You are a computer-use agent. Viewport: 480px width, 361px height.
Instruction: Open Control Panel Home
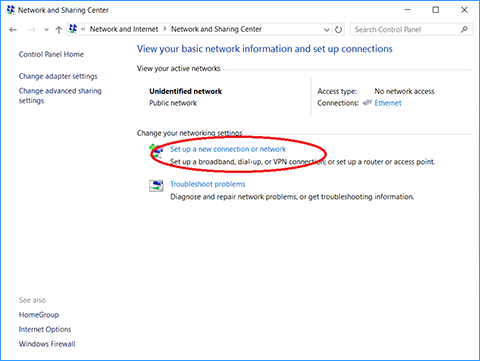(x=51, y=54)
